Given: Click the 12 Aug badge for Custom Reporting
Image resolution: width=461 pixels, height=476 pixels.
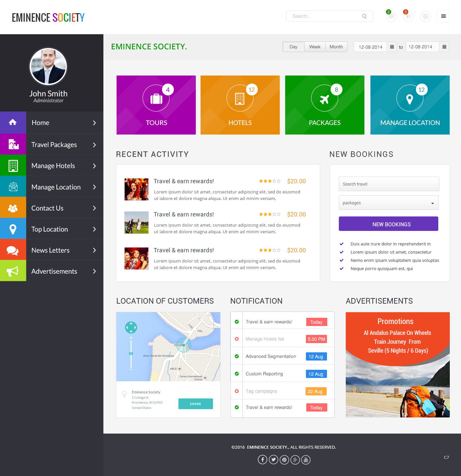Looking at the screenshot, I should [x=316, y=374].
